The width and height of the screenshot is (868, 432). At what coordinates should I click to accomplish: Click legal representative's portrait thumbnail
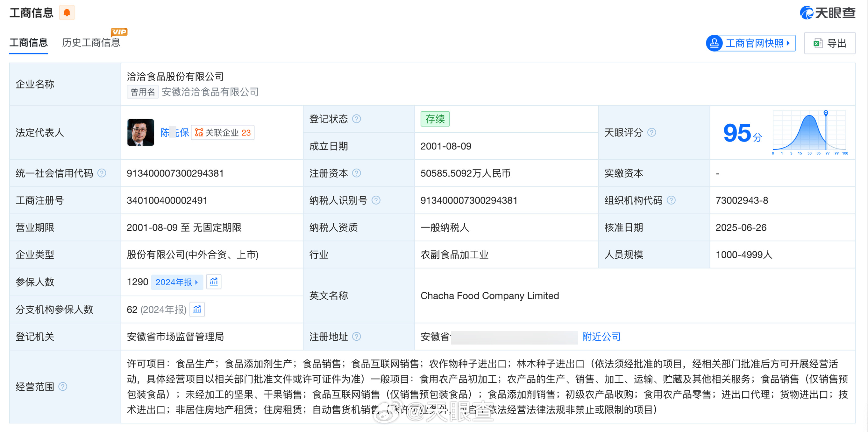(140, 132)
